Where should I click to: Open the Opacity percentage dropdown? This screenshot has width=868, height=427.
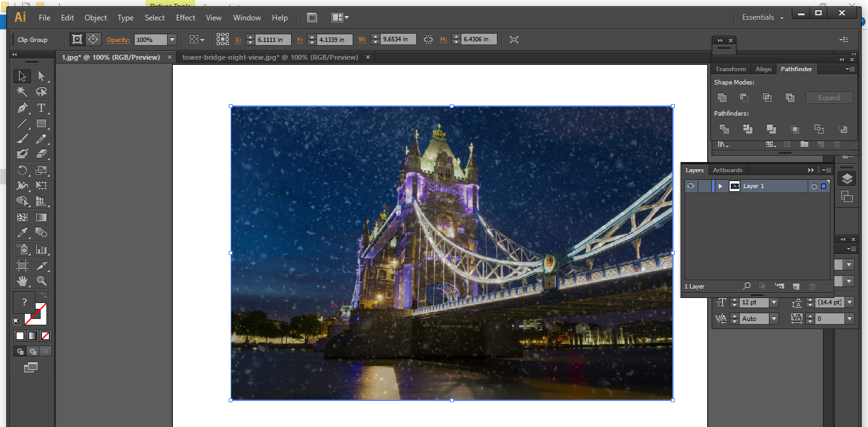(172, 39)
